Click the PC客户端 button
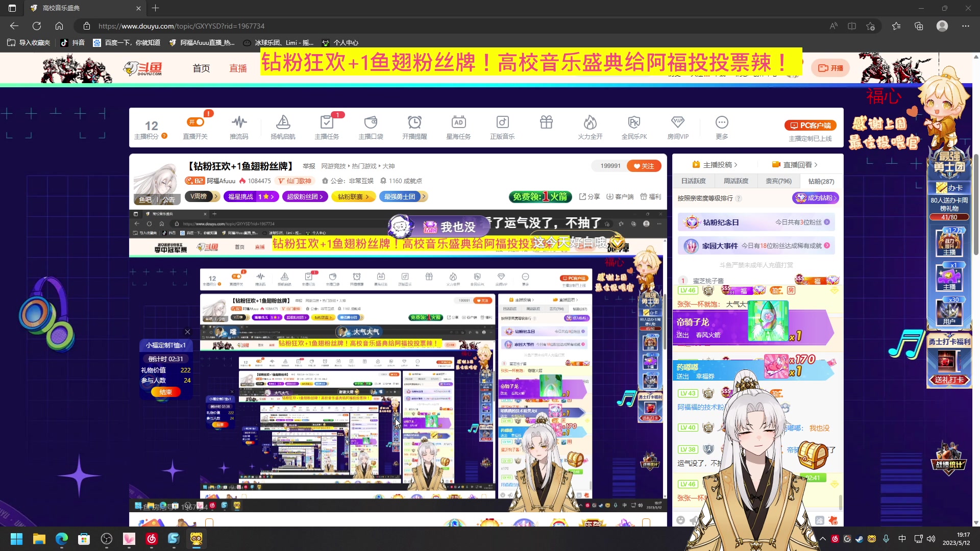Viewport: 980px width, 551px height. [811, 125]
